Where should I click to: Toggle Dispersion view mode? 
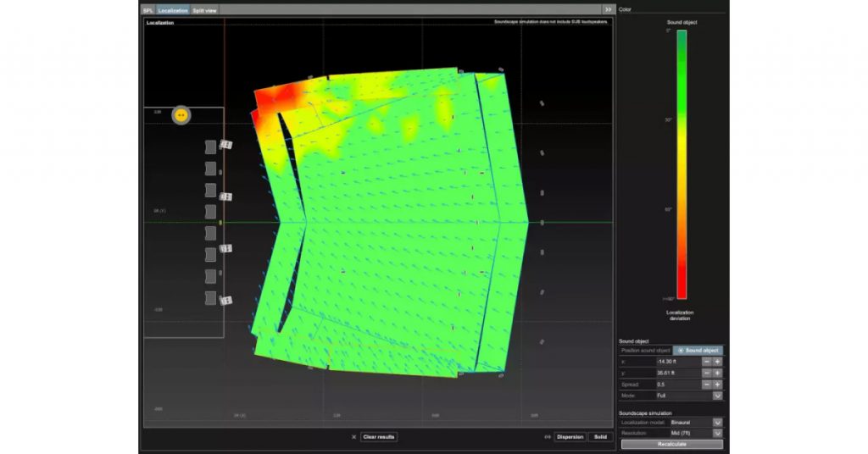(570, 437)
